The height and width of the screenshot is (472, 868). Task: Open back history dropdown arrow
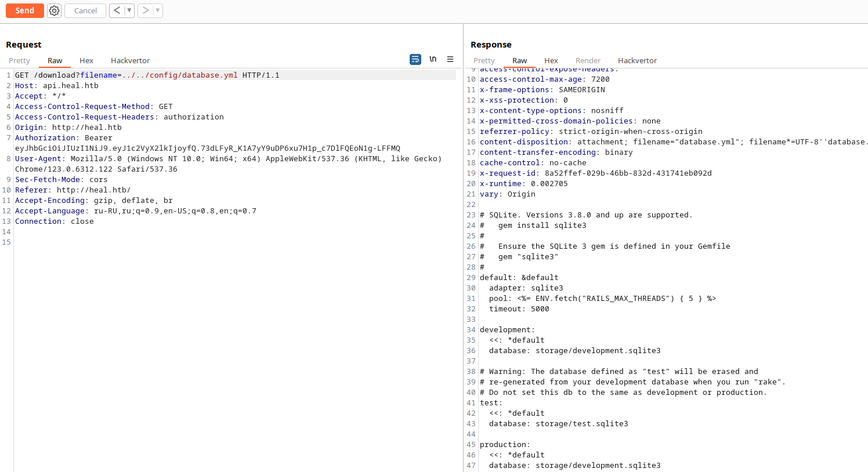click(x=129, y=10)
